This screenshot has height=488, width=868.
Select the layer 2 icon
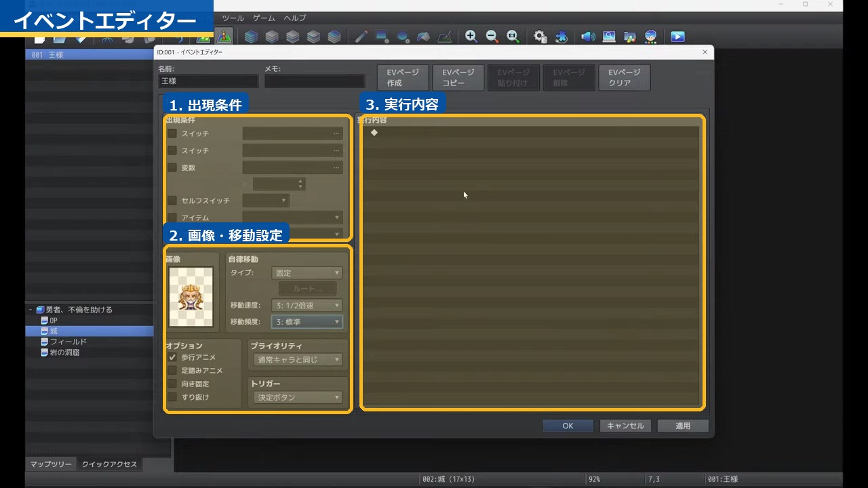tap(293, 37)
